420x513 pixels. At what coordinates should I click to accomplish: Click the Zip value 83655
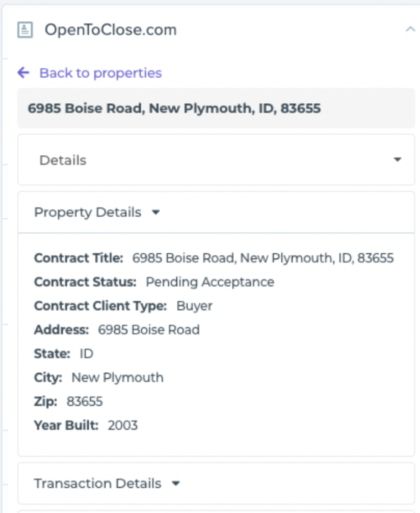pyautogui.click(x=85, y=401)
